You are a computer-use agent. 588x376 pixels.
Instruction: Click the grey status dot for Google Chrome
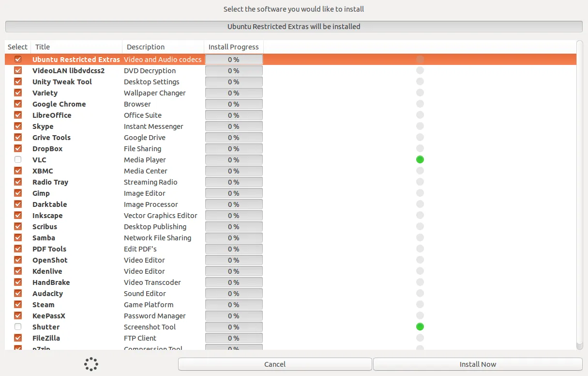pos(420,104)
